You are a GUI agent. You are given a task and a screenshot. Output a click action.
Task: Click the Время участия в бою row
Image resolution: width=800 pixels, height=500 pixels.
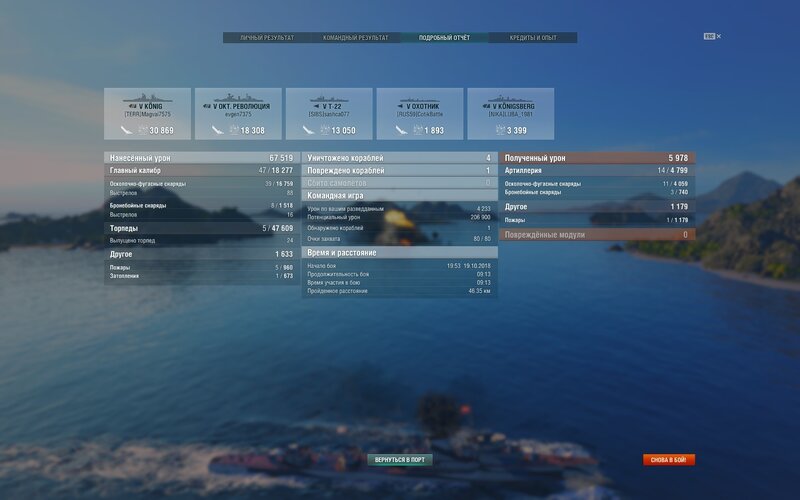399,282
